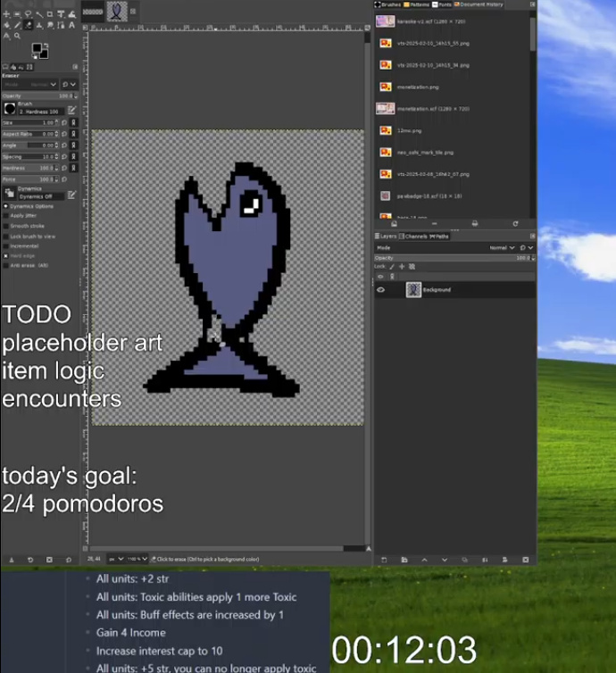616x673 pixels.
Task: Open the layer Mode Normal dropdown
Action: pyautogui.click(x=500, y=247)
